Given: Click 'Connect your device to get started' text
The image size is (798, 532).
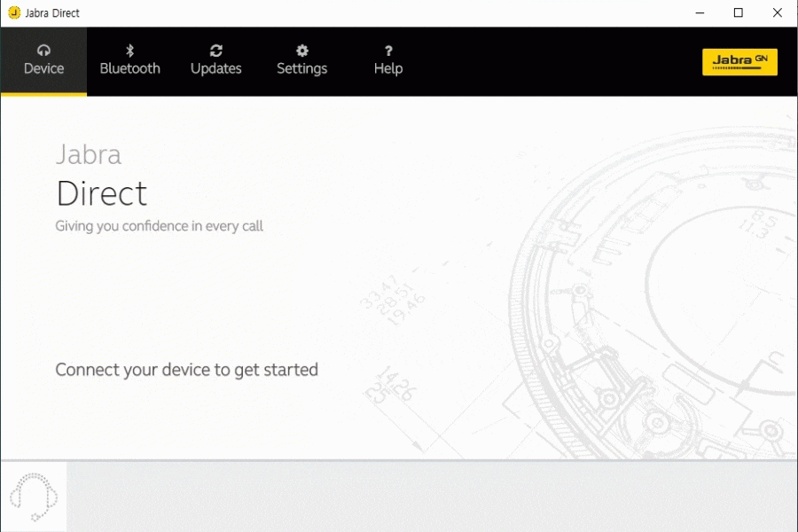Looking at the screenshot, I should 186,370.
